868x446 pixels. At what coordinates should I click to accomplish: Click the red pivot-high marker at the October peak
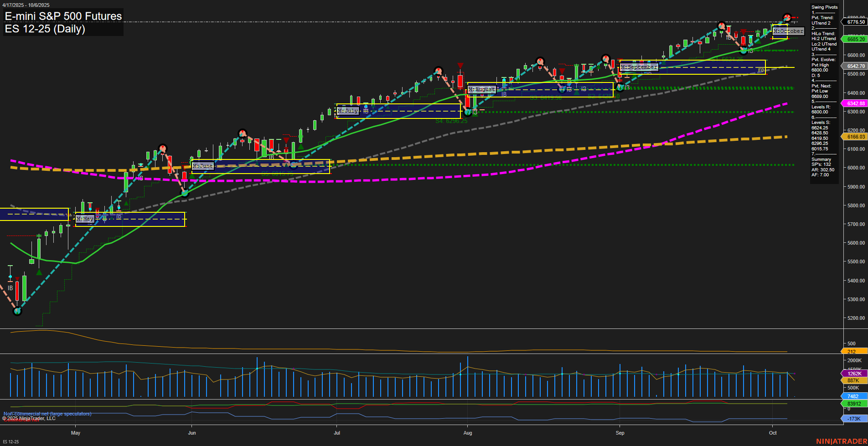[786, 17]
